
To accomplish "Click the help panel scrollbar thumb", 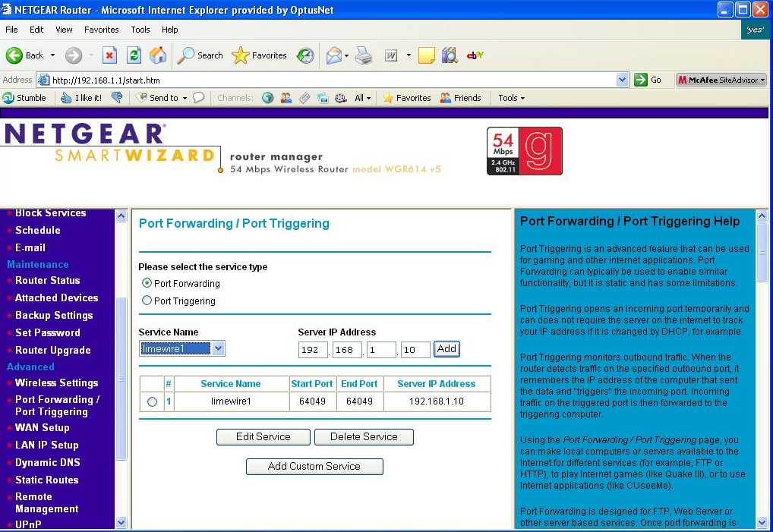I will [x=762, y=250].
